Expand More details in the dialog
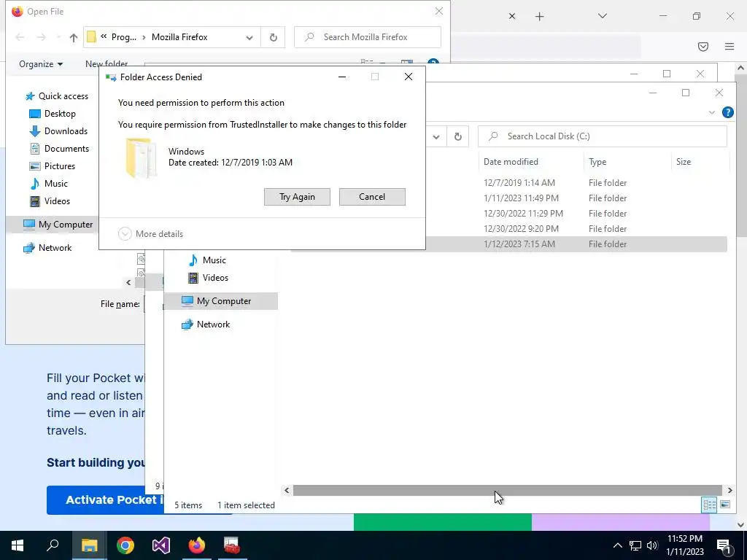747x560 pixels. (150, 234)
